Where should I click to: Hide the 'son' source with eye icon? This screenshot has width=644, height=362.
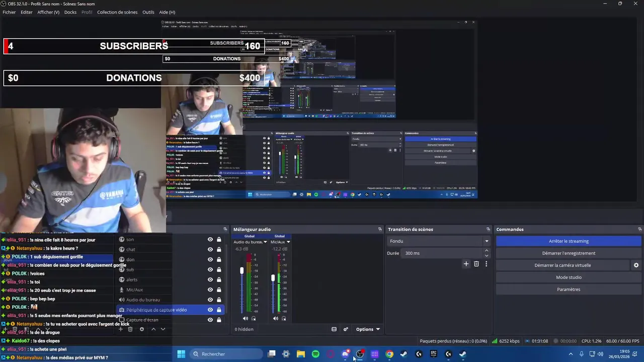pos(210,239)
